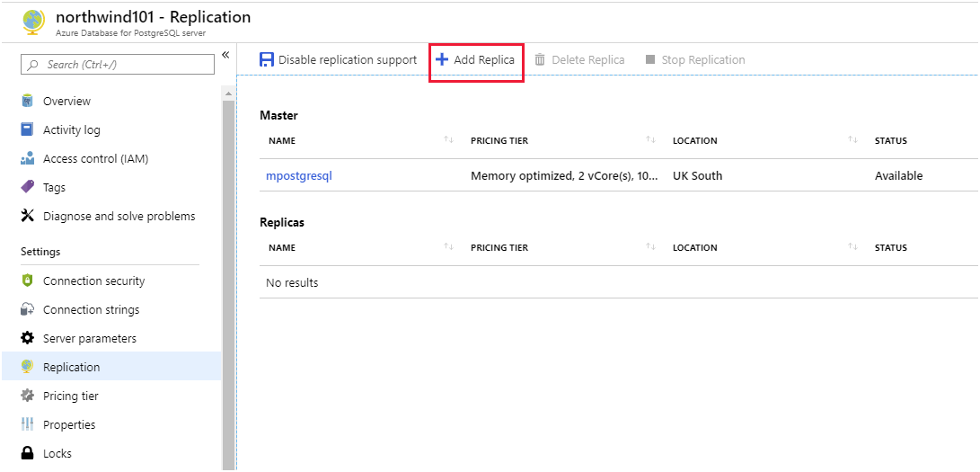Click the 'No results' text under Replicas
The height and width of the screenshot is (472, 980).
(x=292, y=282)
